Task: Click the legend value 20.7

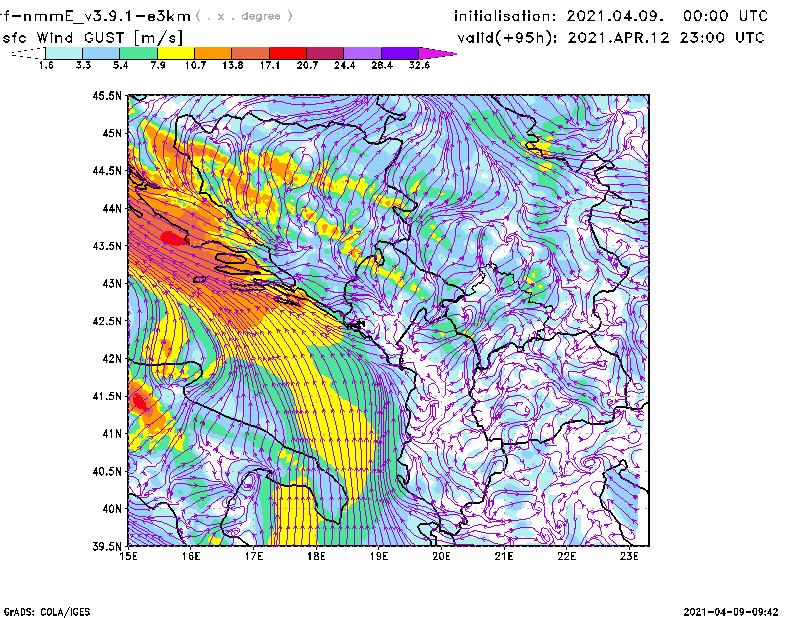Action: 307,65
